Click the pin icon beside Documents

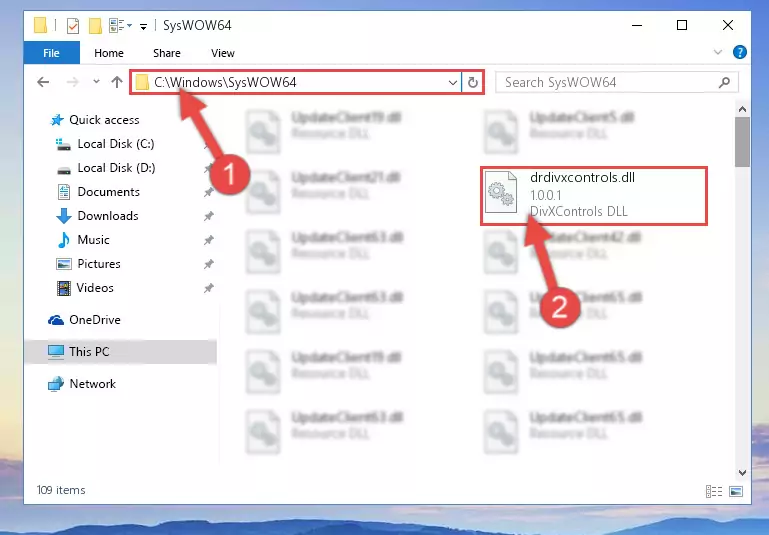[208, 192]
